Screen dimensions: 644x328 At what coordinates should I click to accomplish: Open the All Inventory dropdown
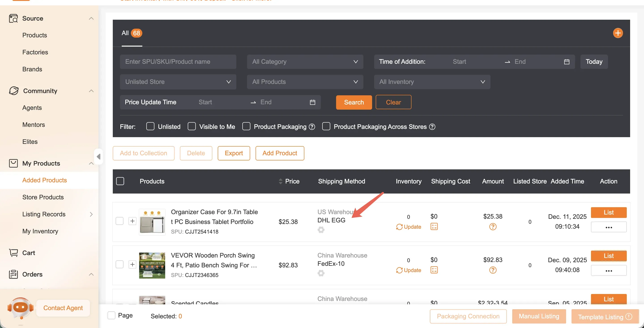tap(432, 82)
